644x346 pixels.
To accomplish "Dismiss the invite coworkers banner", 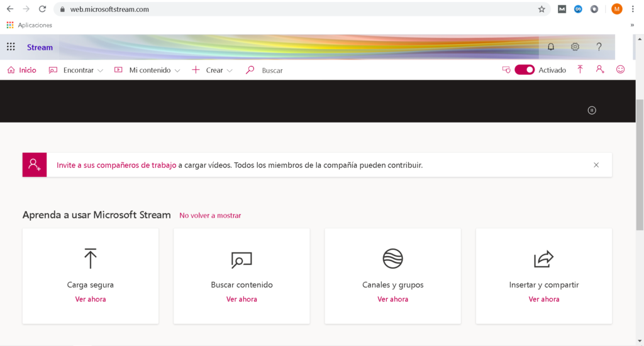I will 596,165.
